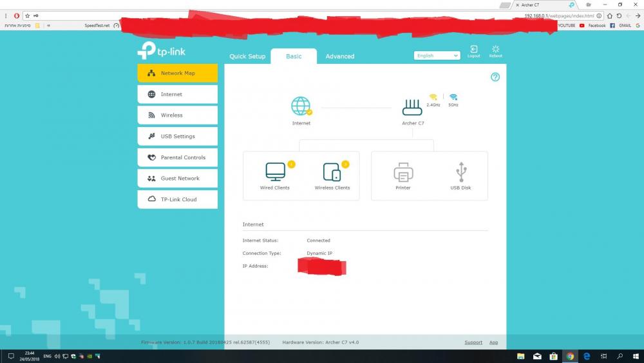The image size is (644, 363).
Task: Select the Basic tab
Action: tap(294, 56)
